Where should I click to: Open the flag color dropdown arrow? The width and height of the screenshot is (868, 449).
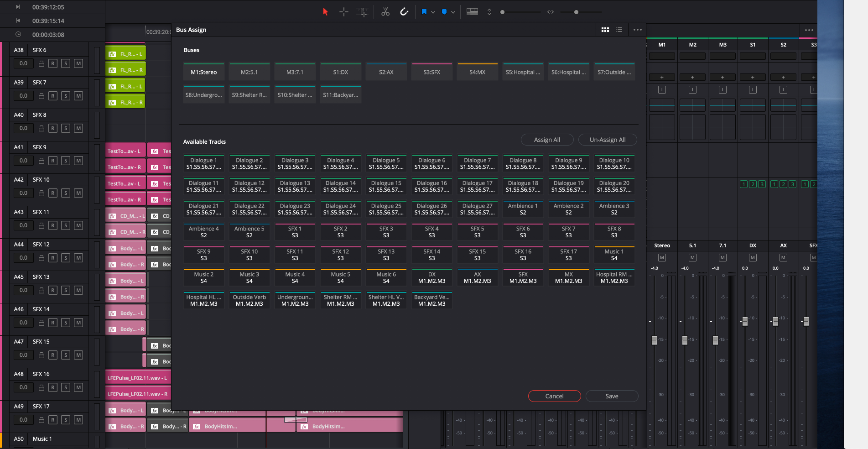(x=433, y=12)
